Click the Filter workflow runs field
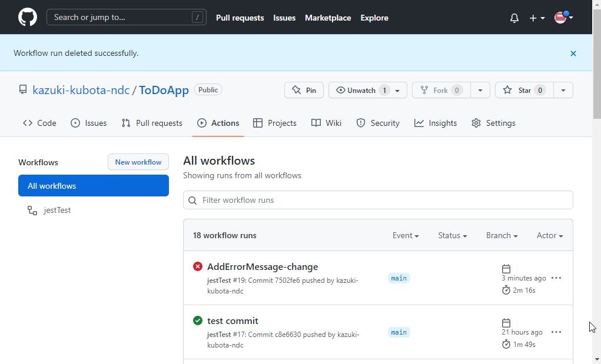This screenshot has height=364, width=601. click(378, 200)
